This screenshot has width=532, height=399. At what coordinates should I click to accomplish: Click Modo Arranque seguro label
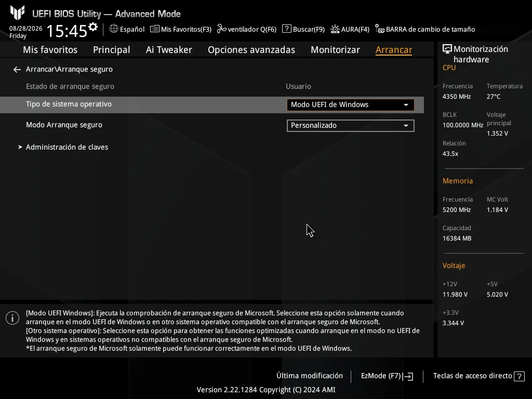[64, 125]
